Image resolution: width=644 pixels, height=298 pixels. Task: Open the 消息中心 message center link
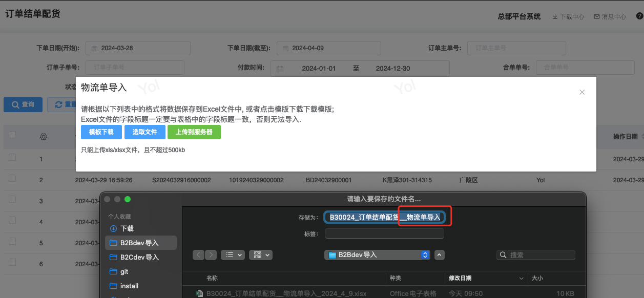(610, 16)
